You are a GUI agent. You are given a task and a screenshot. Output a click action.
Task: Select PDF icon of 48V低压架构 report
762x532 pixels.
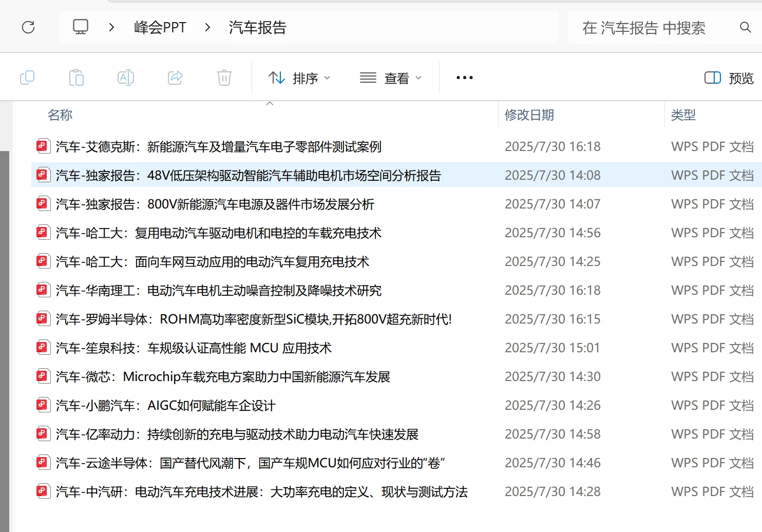pos(43,175)
